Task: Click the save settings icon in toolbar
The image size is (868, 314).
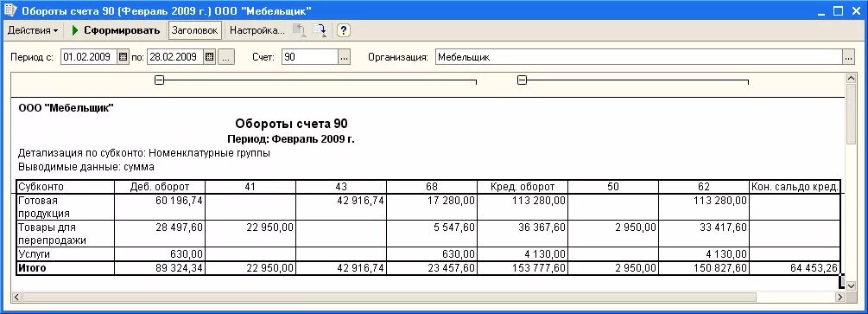Action: (320, 30)
